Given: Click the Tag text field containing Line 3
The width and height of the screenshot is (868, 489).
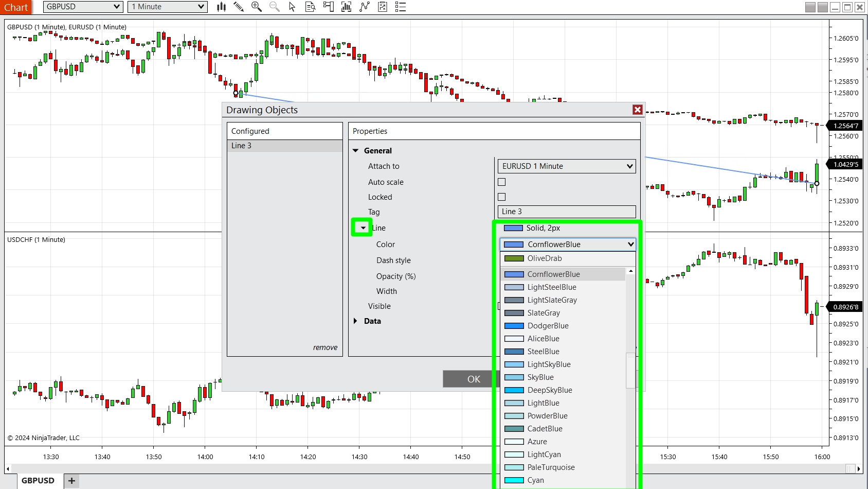Looking at the screenshot, I should point(566,212).
